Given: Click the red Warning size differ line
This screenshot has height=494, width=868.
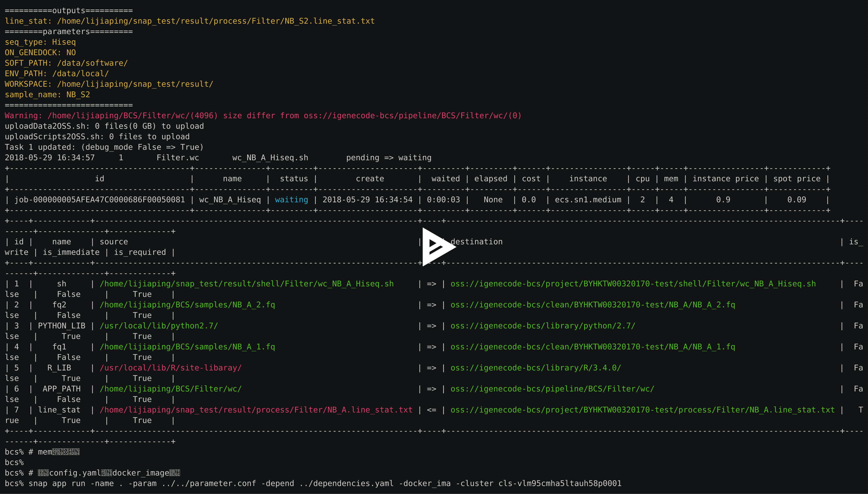Looking at the screenshot, I should [x=263, y=116].
